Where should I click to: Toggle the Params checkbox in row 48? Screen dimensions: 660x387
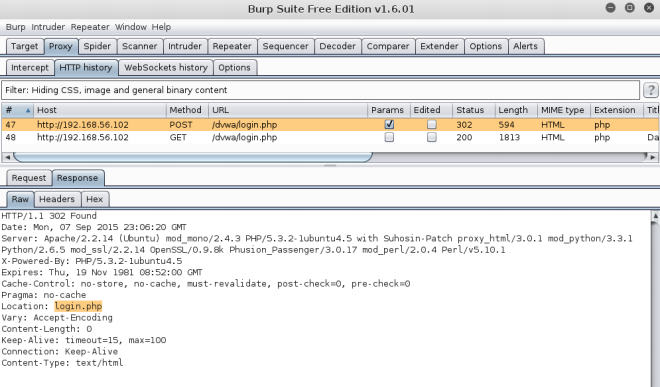coord(389,137)
